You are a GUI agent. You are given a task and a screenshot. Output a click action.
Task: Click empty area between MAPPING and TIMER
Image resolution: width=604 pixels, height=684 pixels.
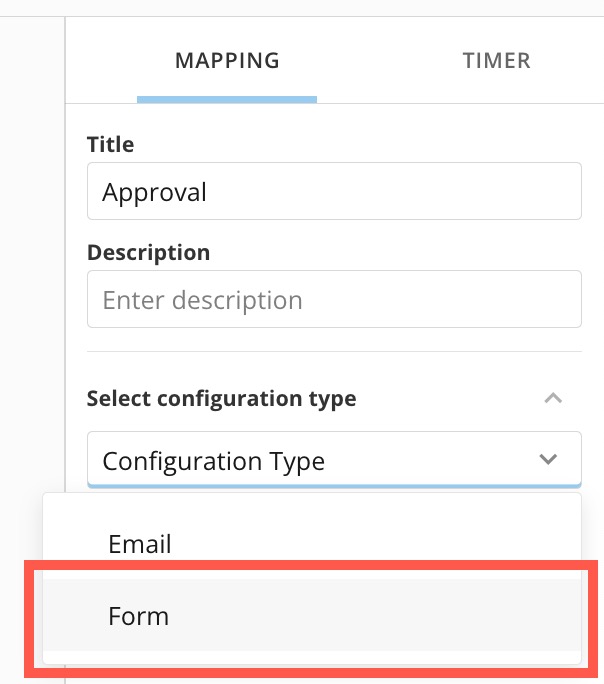click(370, 60)
